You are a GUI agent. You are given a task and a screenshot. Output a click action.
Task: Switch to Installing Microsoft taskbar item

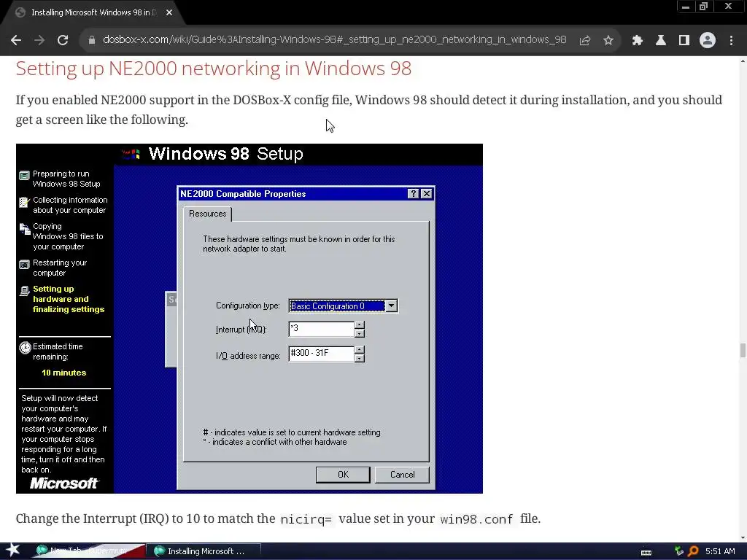pyautogui.click(x=204, y=551)
